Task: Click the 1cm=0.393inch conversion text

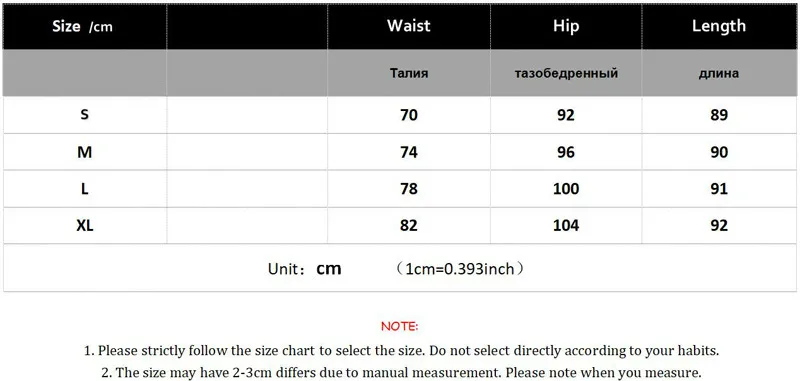Action: coord(459,269)
